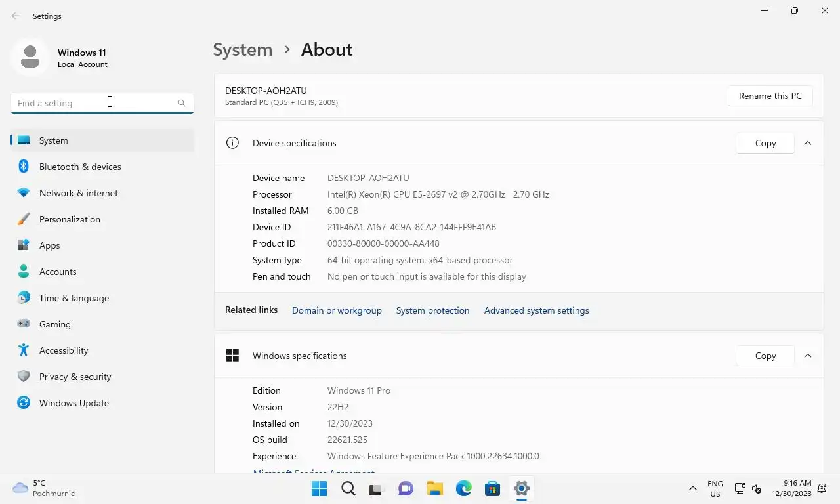Click the search magnifier in settings box
Viewport: 840px width, 504px height.
click(x=182, y=103)
